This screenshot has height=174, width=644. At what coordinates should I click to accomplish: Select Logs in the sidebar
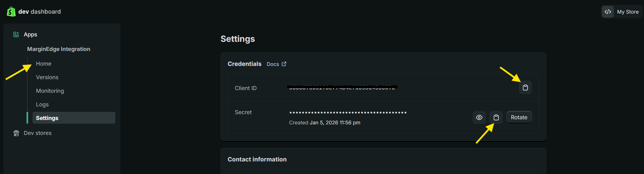point(42,105)
